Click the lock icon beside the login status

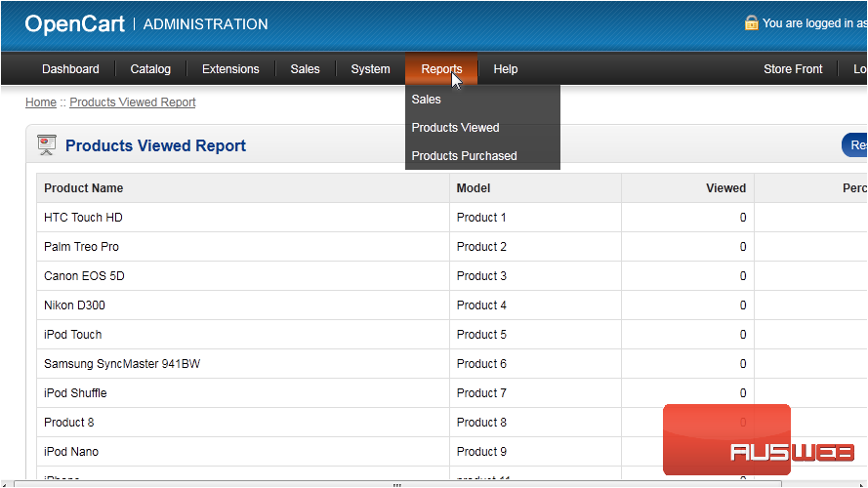[x=751, y=22]
